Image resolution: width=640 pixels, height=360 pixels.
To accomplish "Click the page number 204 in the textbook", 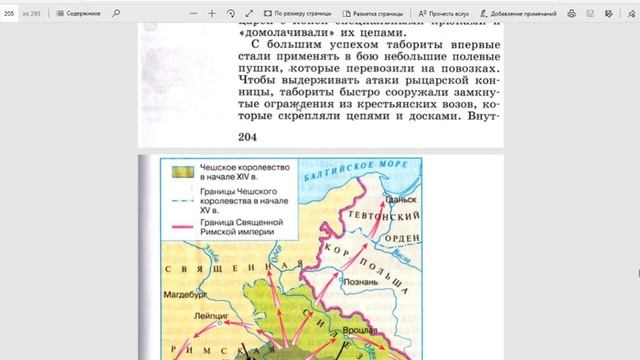I will click(x=247, y=137).
